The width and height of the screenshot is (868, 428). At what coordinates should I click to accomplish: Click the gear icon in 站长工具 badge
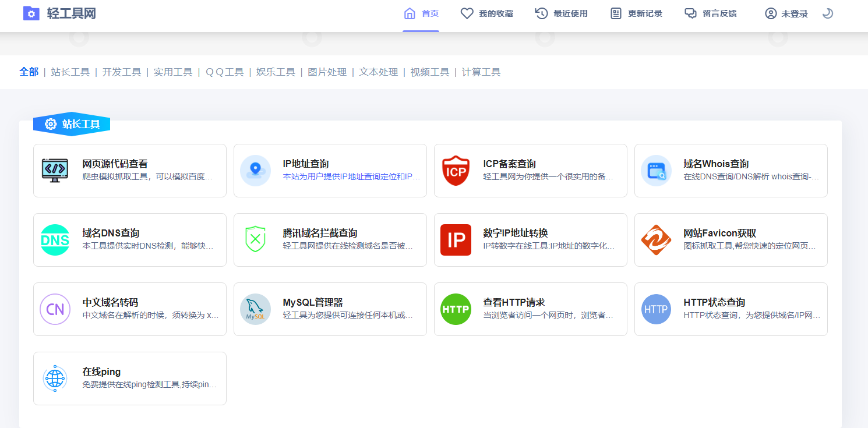coord(51,124)
